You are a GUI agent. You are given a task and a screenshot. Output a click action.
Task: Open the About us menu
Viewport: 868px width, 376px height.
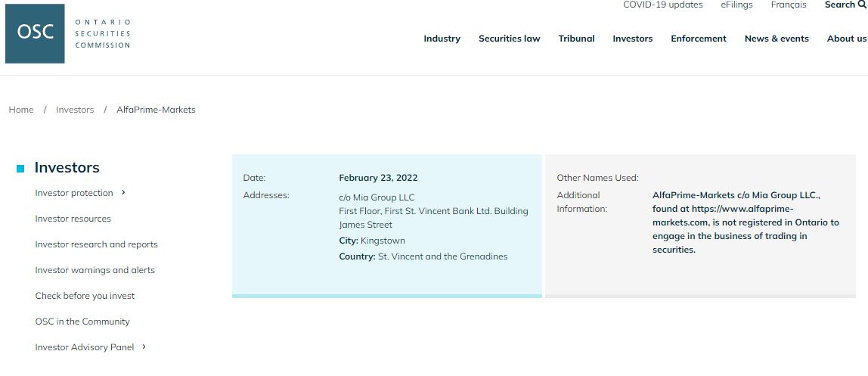(847, 39)
